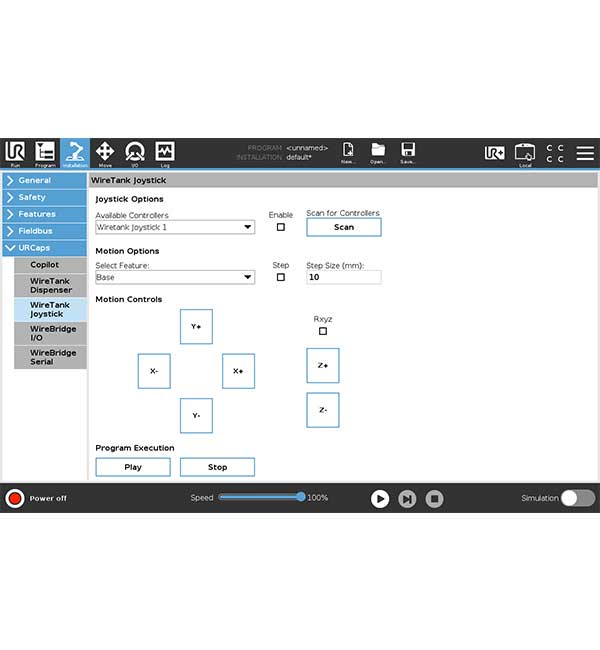This screenshot has width=600, height=650.
Task: Collapse the URCaps section
Action: click(x=45, y=248)
